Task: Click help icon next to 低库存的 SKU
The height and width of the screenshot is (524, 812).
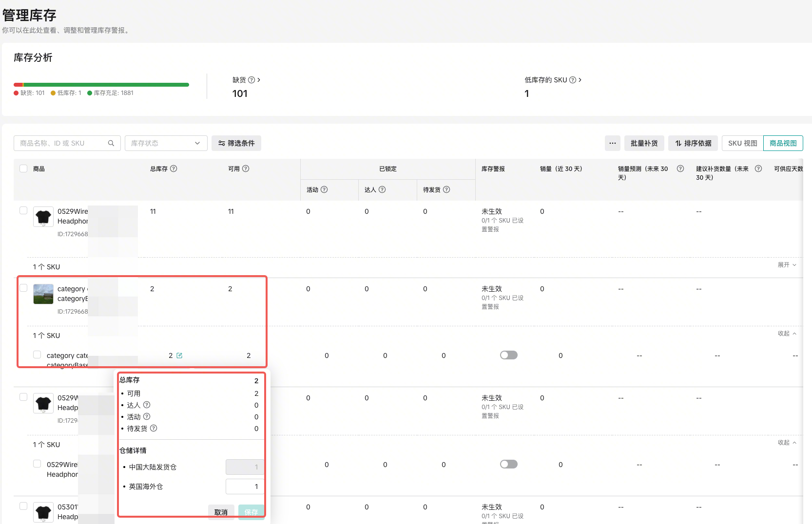Action: [573, 80]
